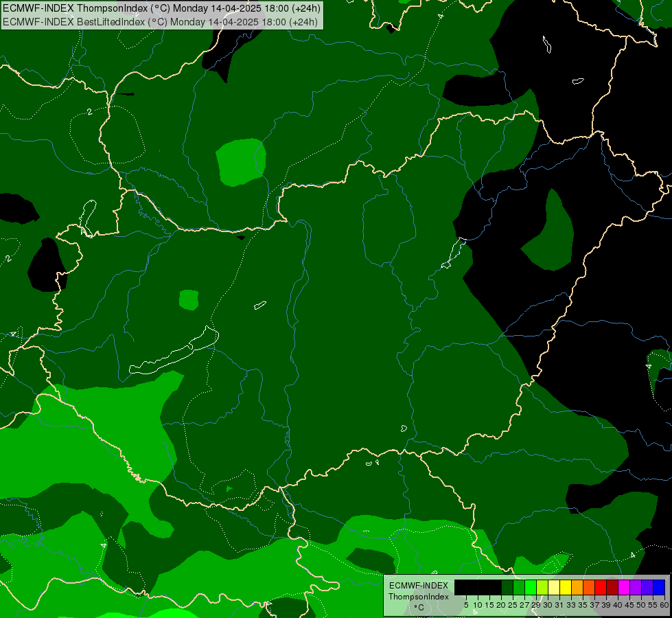672x618 pixels.
Task: Click legend tick label '5'
Action: [466, 605]
